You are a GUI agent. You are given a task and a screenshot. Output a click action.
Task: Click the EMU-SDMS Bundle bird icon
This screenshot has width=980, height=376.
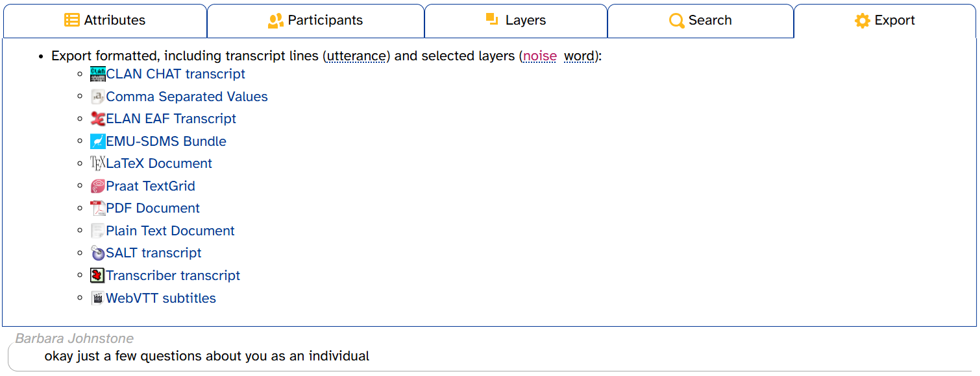point(98,141)
